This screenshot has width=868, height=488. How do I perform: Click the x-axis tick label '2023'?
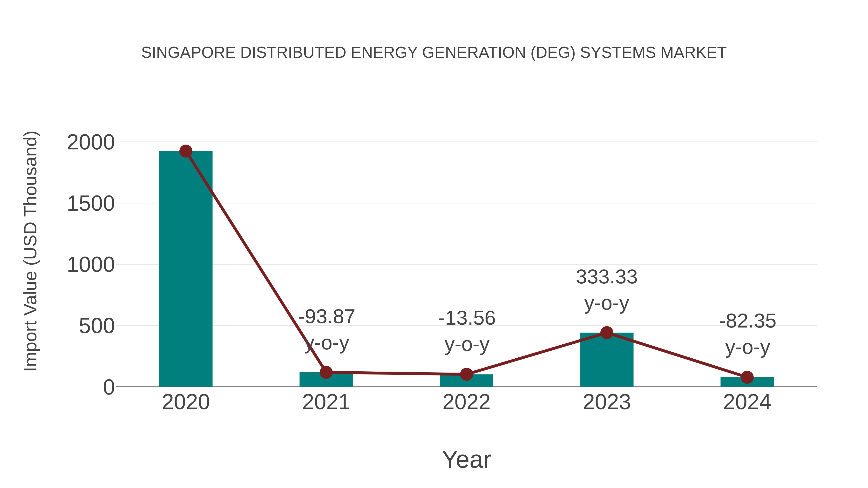[x=607, y=402]
